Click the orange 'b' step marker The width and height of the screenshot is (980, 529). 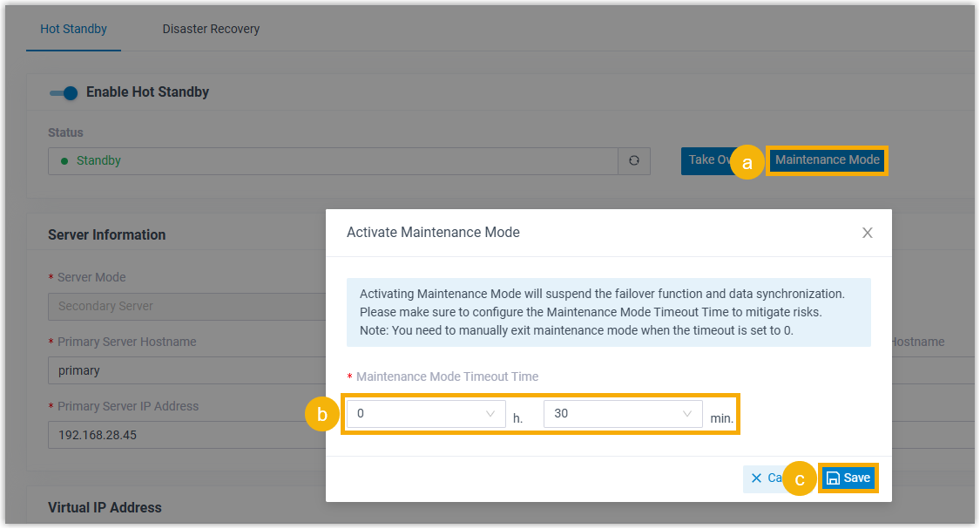tap(321, 416)
